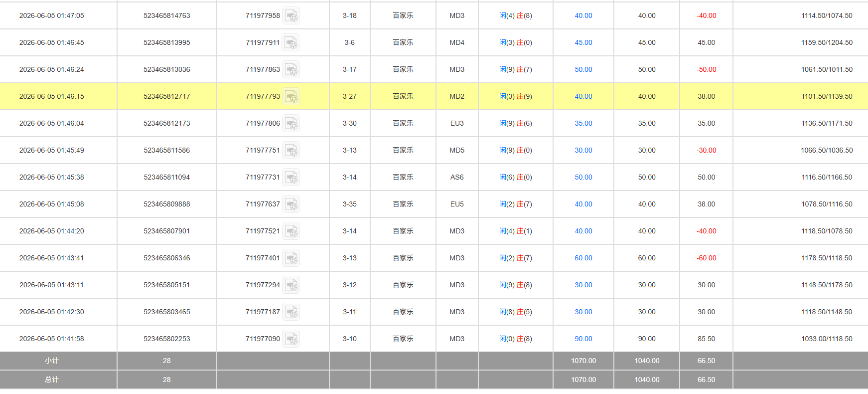Open video replay icon for round 711977401

point(291,258)
